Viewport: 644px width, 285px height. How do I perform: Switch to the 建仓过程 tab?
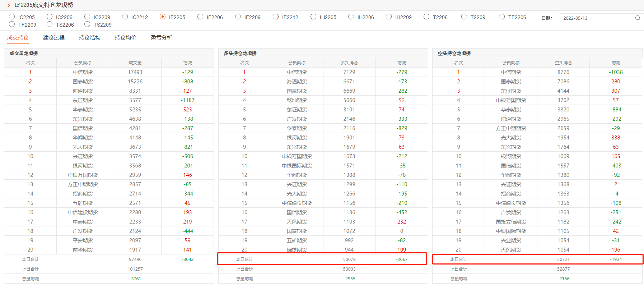click(54, 38)
